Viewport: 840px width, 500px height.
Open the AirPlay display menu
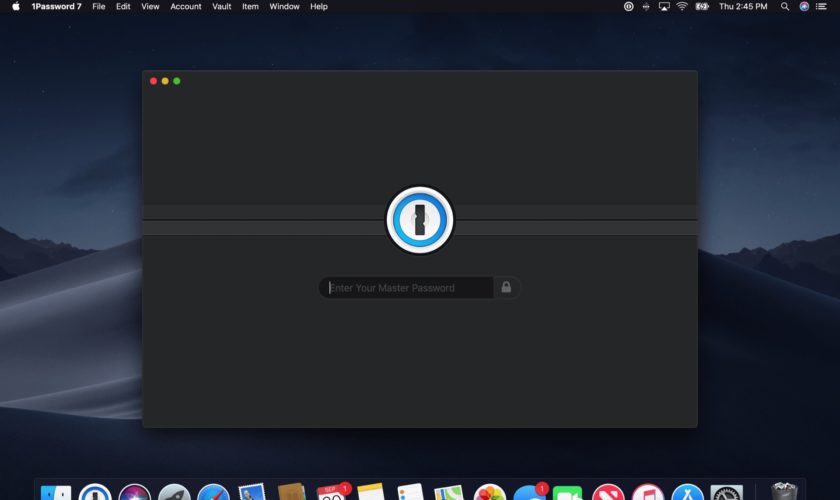pyautogui.click(x=662, y=6)
